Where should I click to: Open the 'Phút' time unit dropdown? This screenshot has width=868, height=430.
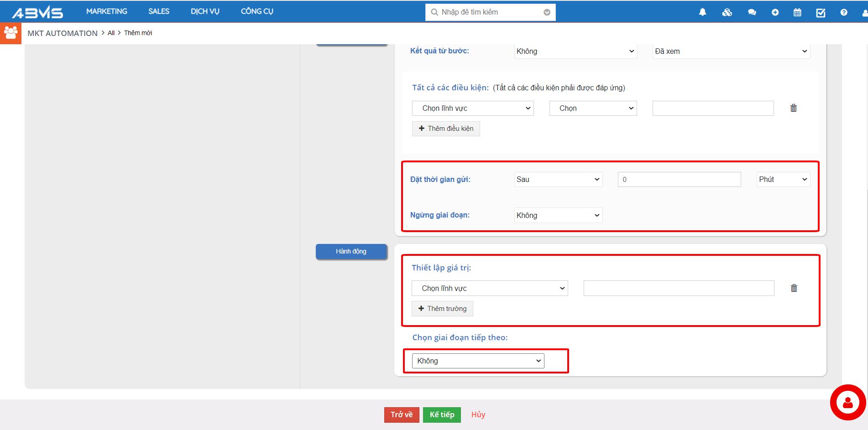point(783,179)
